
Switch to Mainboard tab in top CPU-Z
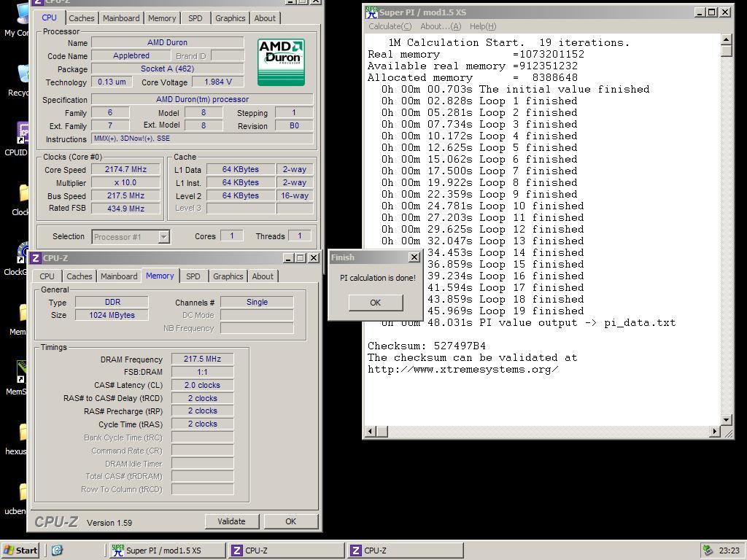[x=121, y=18]
